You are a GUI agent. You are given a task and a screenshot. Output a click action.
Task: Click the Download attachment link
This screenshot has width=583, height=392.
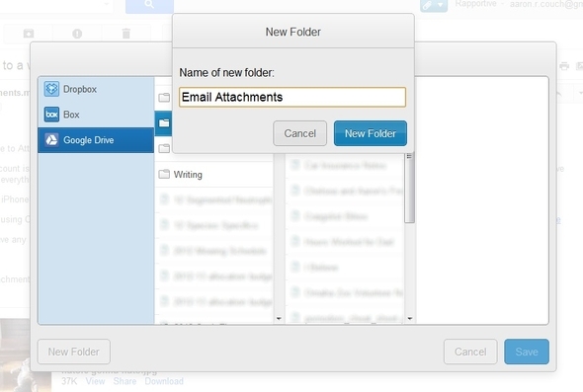pyautogui.click(x=164, y=381)
